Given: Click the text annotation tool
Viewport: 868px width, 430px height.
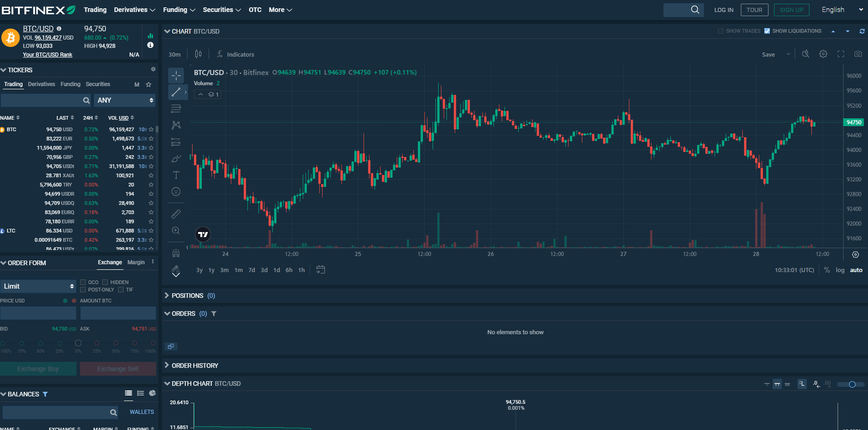Looking at the screenshot, I should [x=176, y=175].
